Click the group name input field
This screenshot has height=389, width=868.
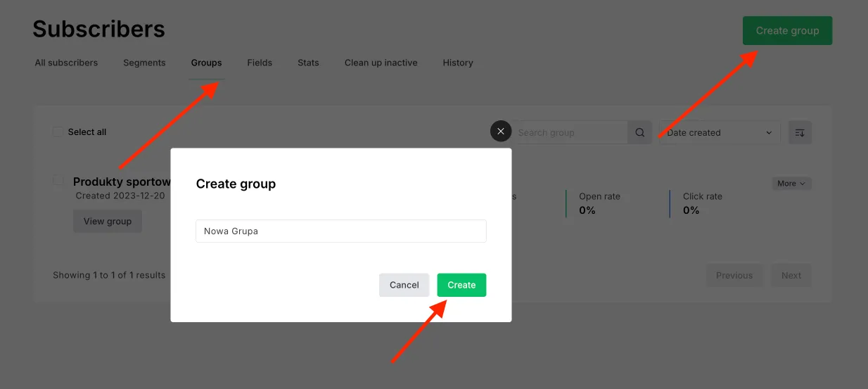coord(340,231)
